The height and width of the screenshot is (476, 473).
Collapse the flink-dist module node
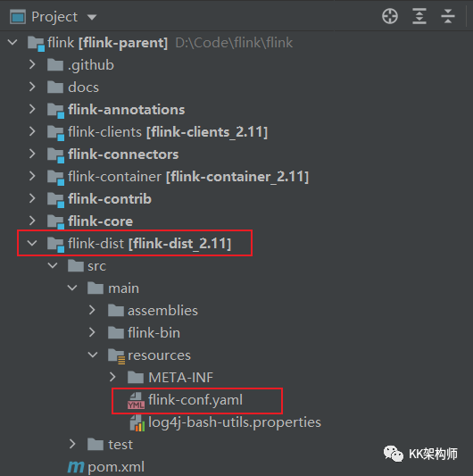pyautogui.click(x=32, y=243)
